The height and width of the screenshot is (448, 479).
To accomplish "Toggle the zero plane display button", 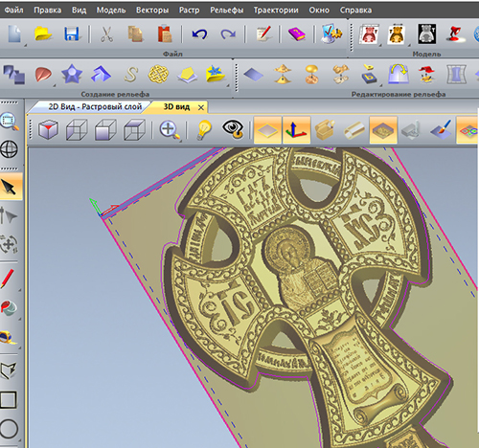I will coord(267,130).
